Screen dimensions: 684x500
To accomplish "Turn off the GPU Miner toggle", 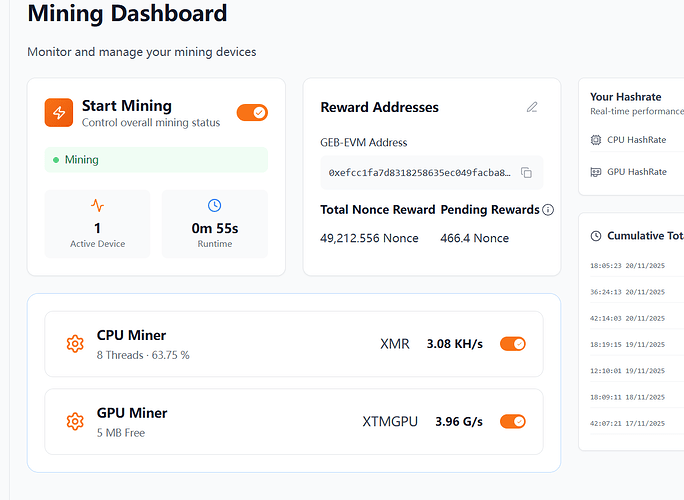I will (512, 421).
